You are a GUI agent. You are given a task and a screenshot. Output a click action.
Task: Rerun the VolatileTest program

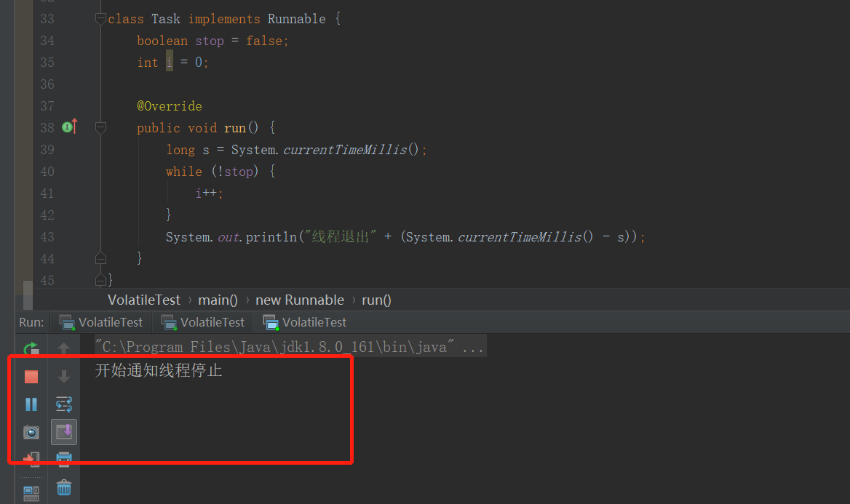click(31, 348)
